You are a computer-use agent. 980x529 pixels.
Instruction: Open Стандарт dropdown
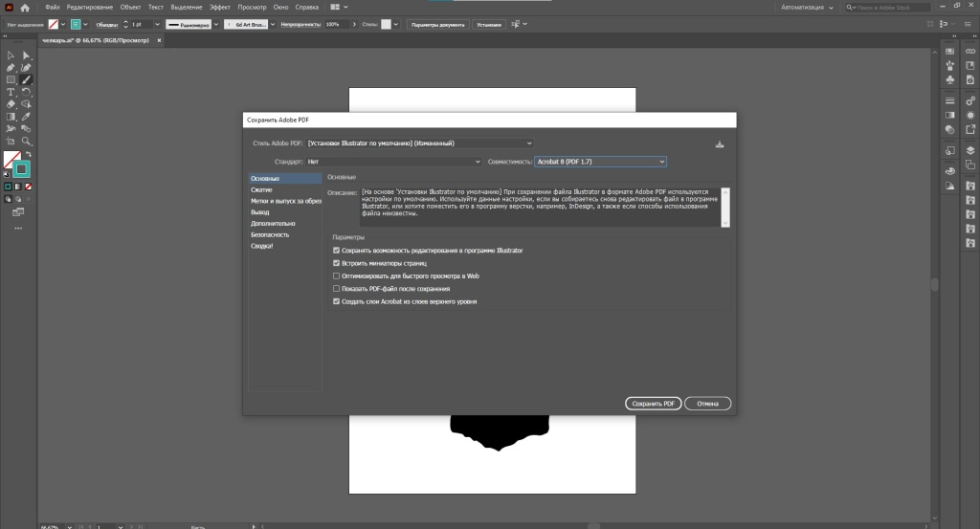click(x=393, y=162)
